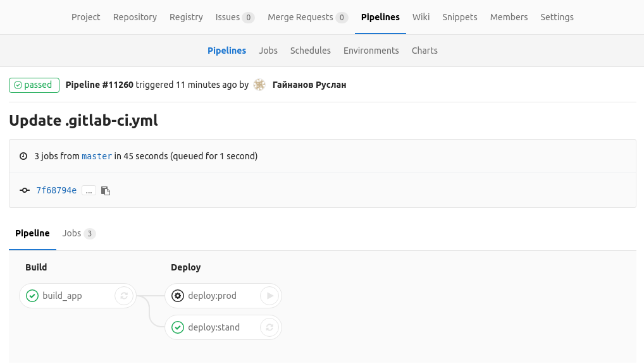
Task: Open the master branch link
Action: pos(97,156)
